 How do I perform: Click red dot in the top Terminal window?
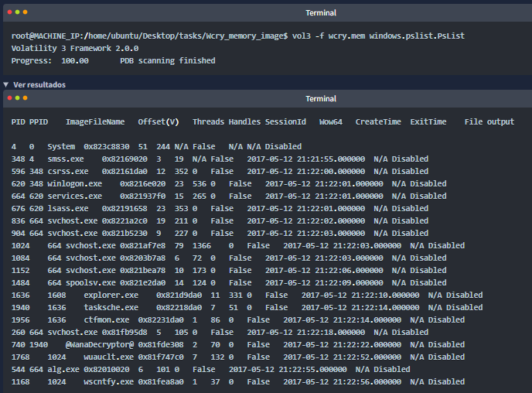click(9, 12)
